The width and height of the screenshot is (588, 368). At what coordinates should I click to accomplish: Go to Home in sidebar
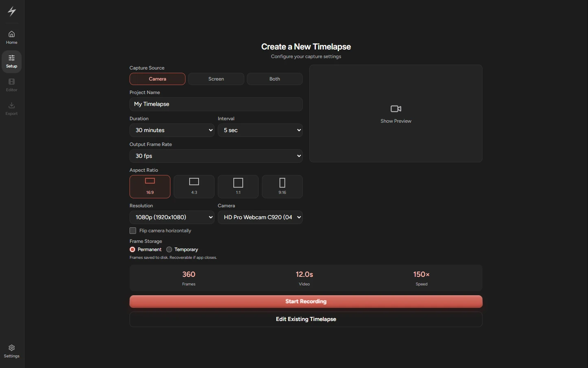[x=11, y=38]
